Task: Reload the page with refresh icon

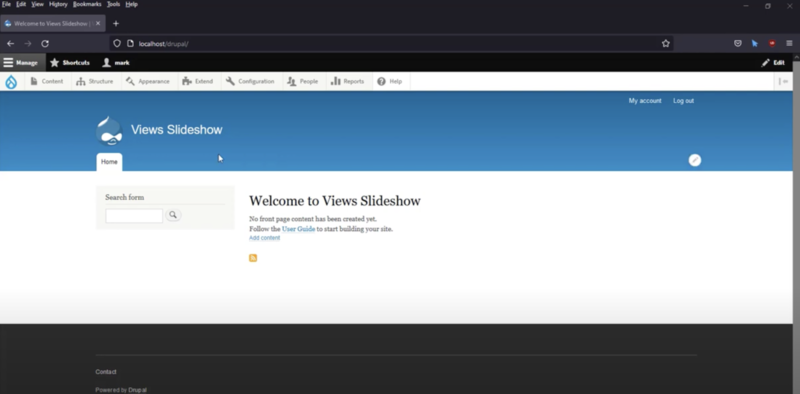Action: tap(45, 44)
